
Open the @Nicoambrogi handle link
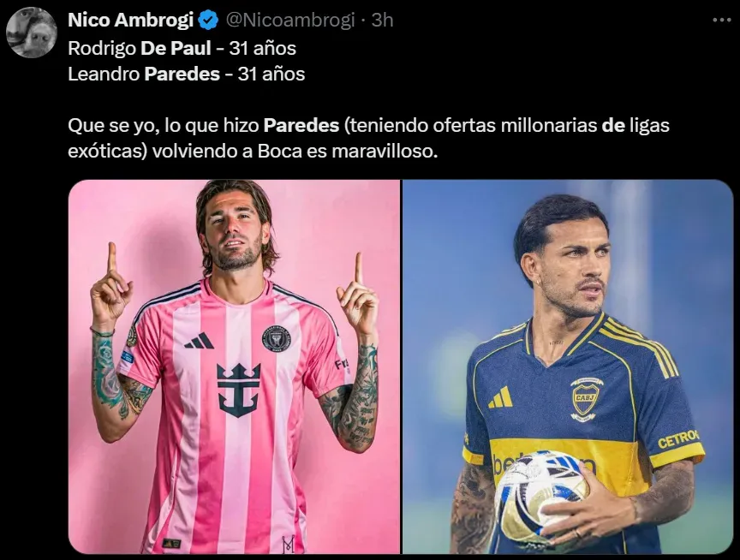pyautogui.click(x=290, y=21)
